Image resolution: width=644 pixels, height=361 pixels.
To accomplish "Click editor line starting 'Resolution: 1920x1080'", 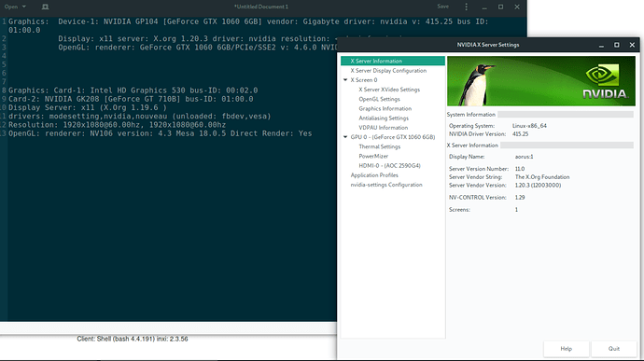I will coord(117,125).
